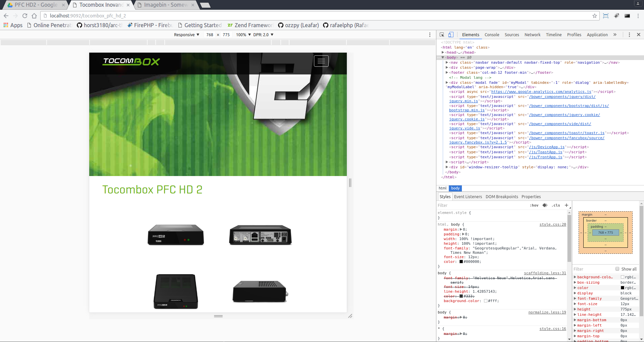Image resolution: width=644 pixels, height=342 pixels.
Task: Open horst3180/arc-t GitHub bookmark
Action: click(100, 25)
